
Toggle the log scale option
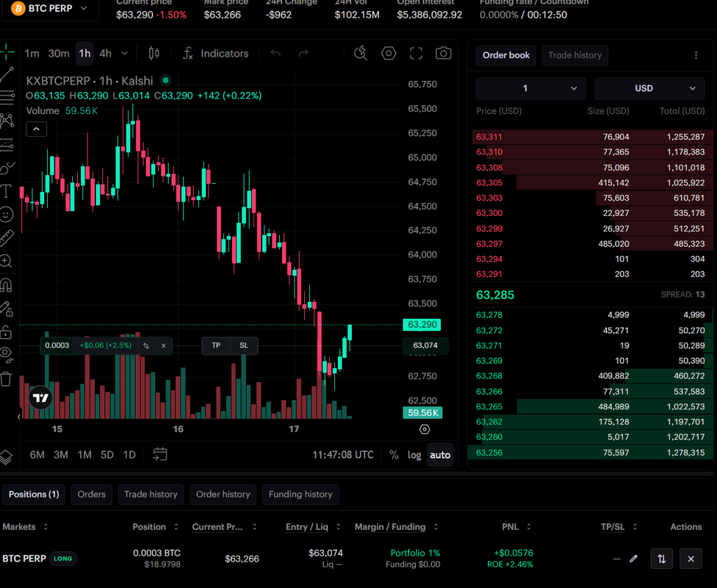(414, 455)
